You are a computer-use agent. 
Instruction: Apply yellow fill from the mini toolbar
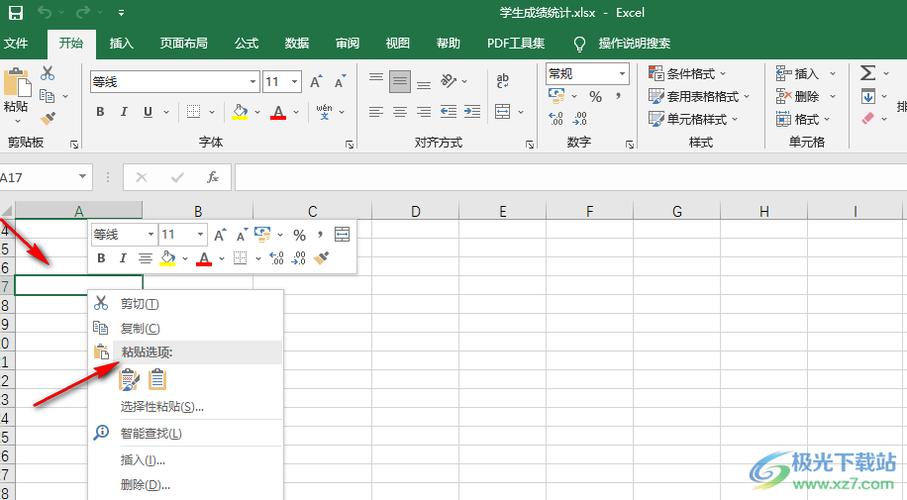click(168, 258)
